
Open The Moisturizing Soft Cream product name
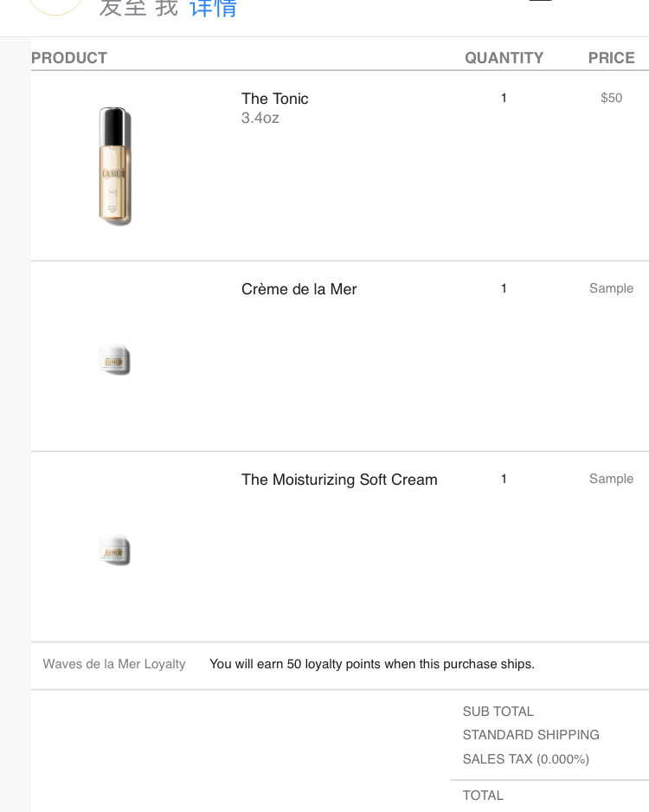(339, 480)
